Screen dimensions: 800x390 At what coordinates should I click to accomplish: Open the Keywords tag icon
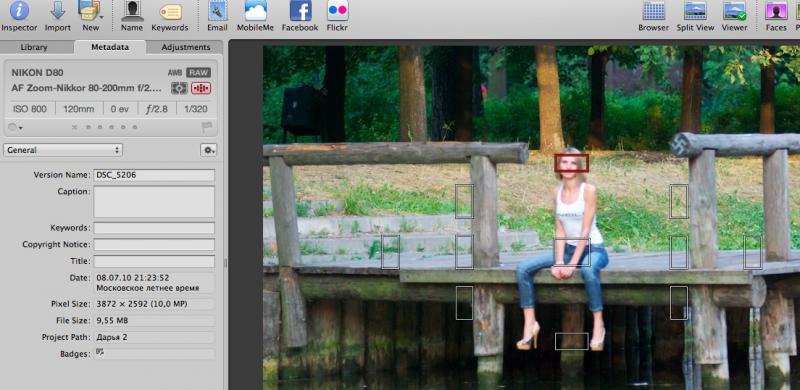coord(170,12)
